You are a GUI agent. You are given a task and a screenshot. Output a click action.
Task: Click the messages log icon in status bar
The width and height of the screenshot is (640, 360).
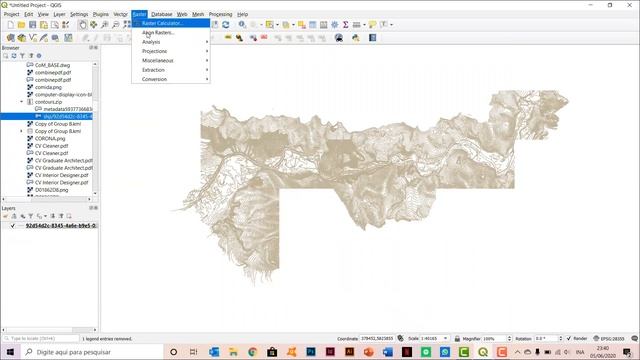634,339
